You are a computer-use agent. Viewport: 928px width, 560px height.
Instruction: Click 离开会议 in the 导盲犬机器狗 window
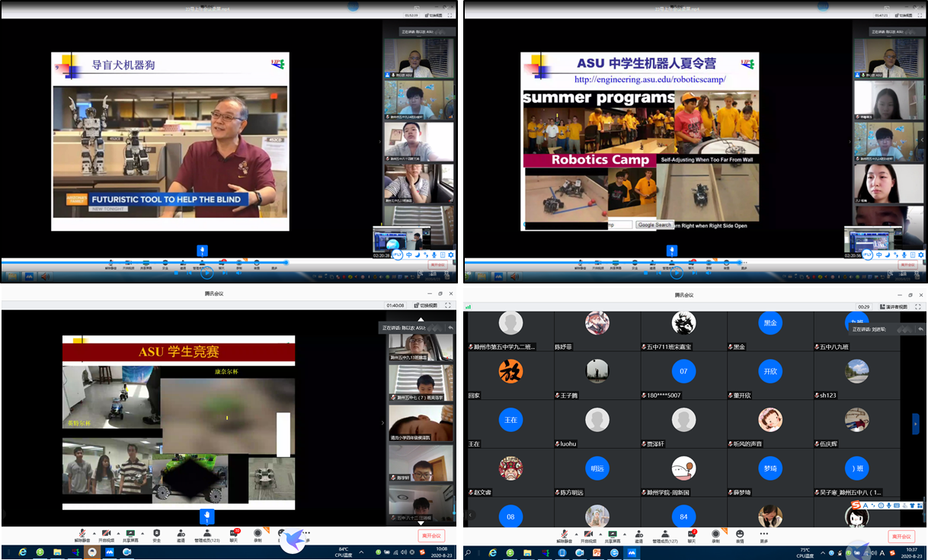point(437,264)
